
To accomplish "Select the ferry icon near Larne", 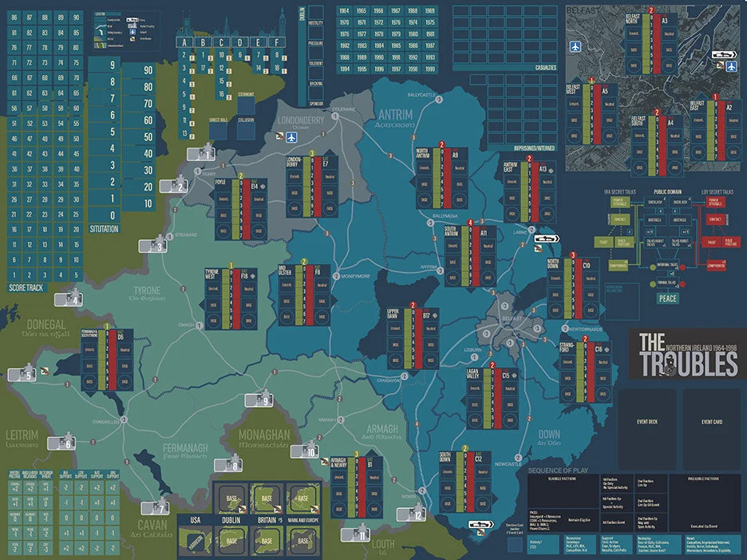I will (547, 239).
